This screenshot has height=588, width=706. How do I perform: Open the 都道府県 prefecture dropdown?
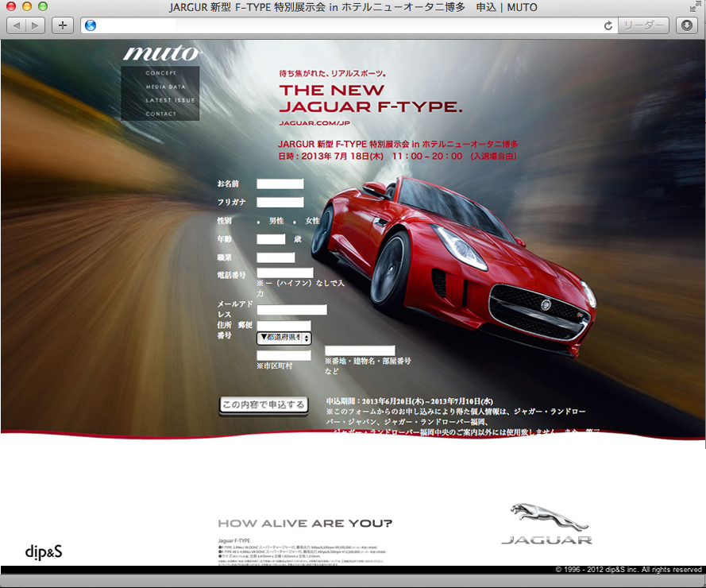click(x=284, y=338)
